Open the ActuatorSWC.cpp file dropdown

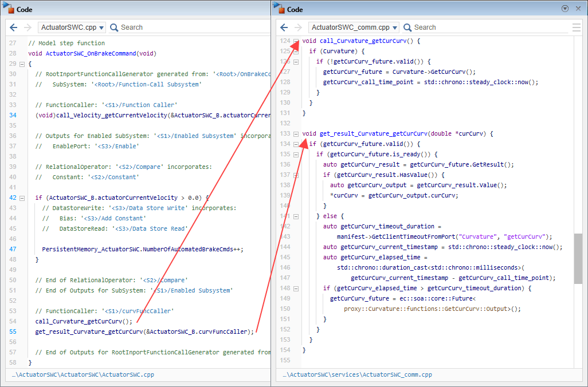point(72,27)
